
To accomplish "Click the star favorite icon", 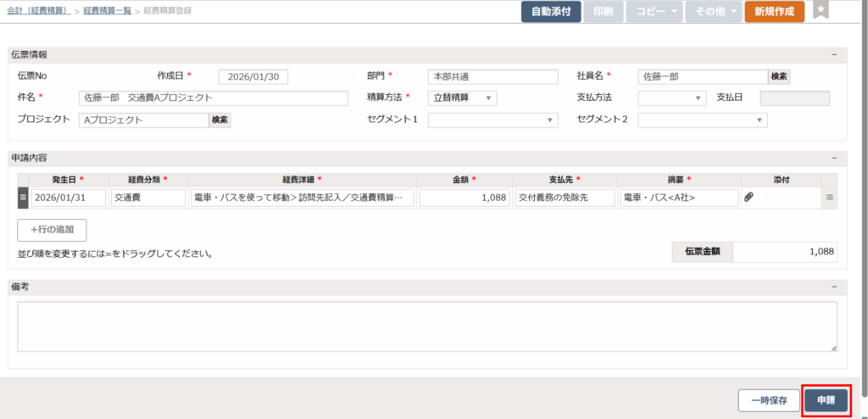I will tap(820, 10).
